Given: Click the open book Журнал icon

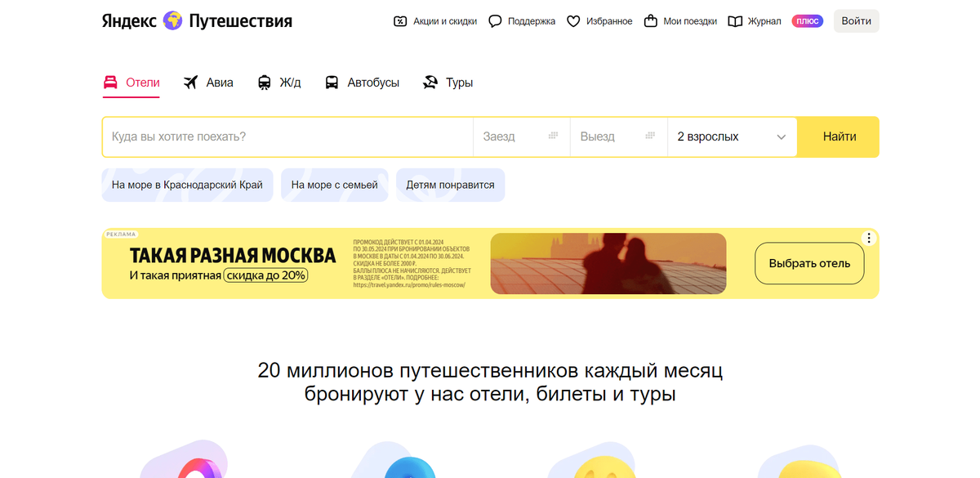Looking at the screenshot, I should (x=735, y=21).
